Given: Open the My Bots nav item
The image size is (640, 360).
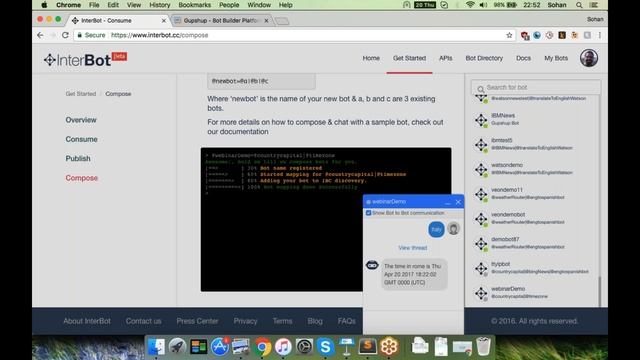Looking at the screenshot, I should (x=556, y=58).
